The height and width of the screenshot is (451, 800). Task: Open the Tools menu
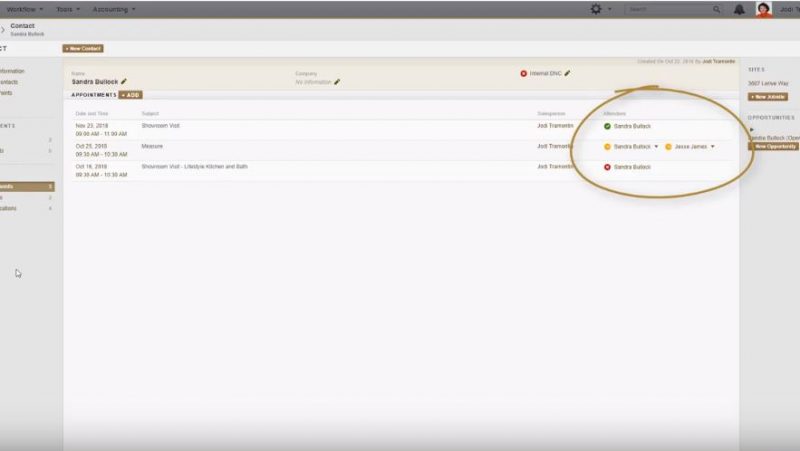point(68,9)
